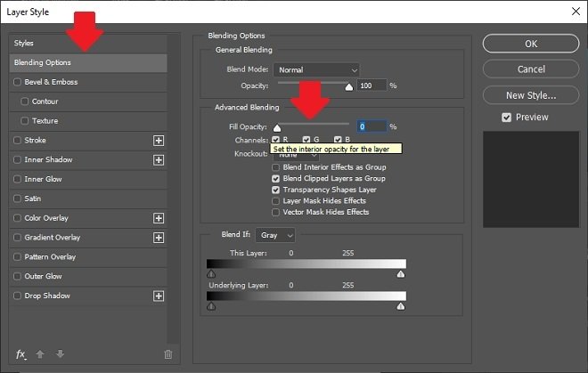
Task: Uncheck Blend Clipped Layers as Group
Action: [x=275, y=178]
